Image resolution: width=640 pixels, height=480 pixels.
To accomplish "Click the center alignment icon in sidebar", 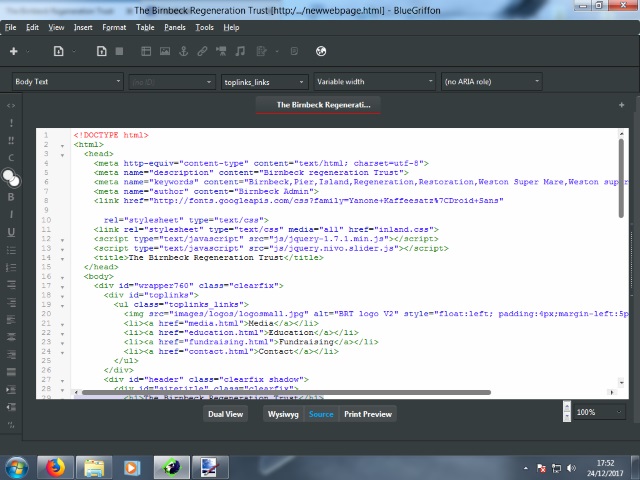I will pos(11,337).
